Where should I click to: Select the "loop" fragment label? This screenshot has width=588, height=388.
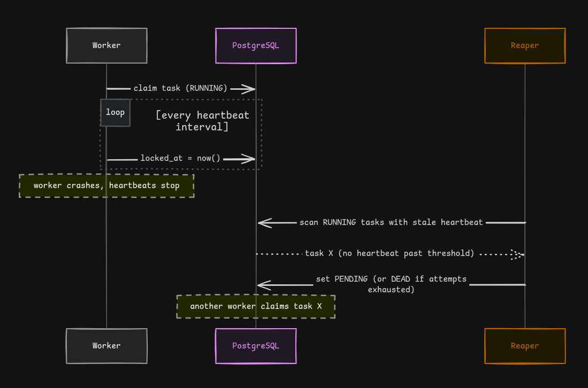[115, 113]
